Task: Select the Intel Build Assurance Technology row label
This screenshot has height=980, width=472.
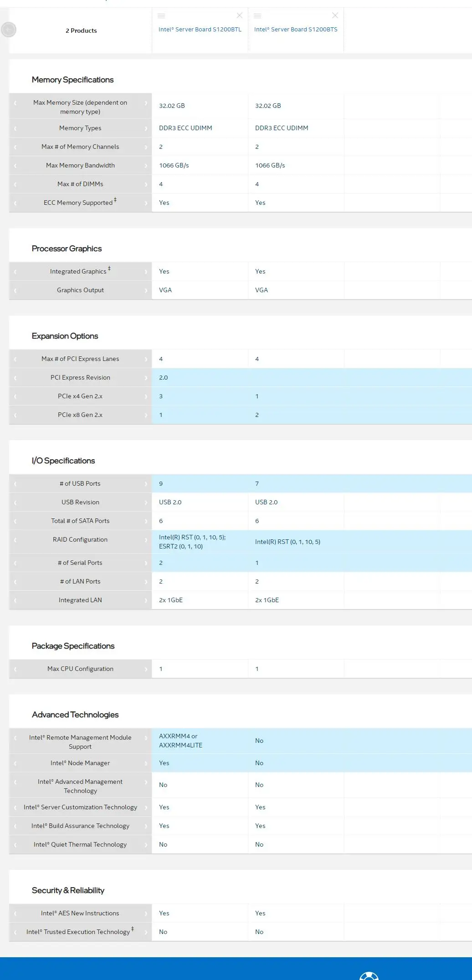Action: (x=80, y=826)
